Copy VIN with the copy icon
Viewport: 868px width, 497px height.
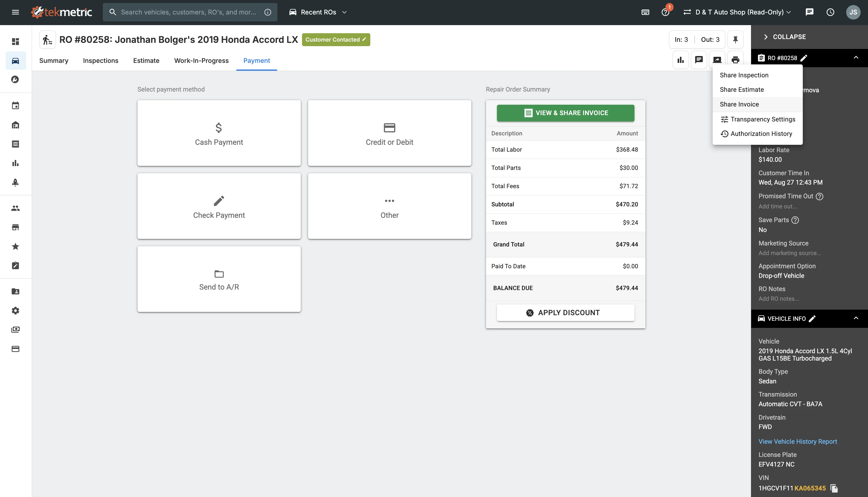click(x=834, y=488)
